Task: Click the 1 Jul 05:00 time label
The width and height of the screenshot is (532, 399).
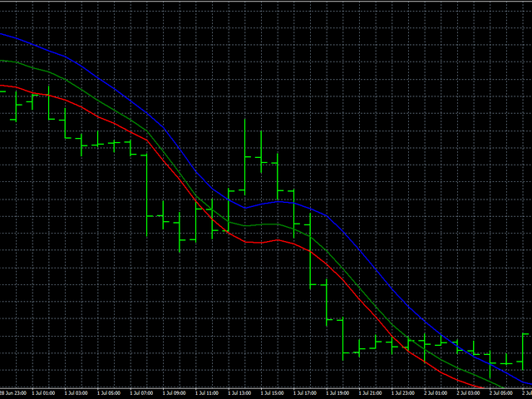Action: [111, 392]
